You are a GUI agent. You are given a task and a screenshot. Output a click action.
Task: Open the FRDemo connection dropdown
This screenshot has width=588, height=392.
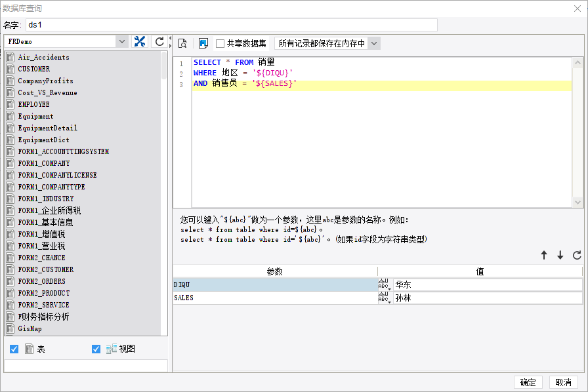click(122, 41)
